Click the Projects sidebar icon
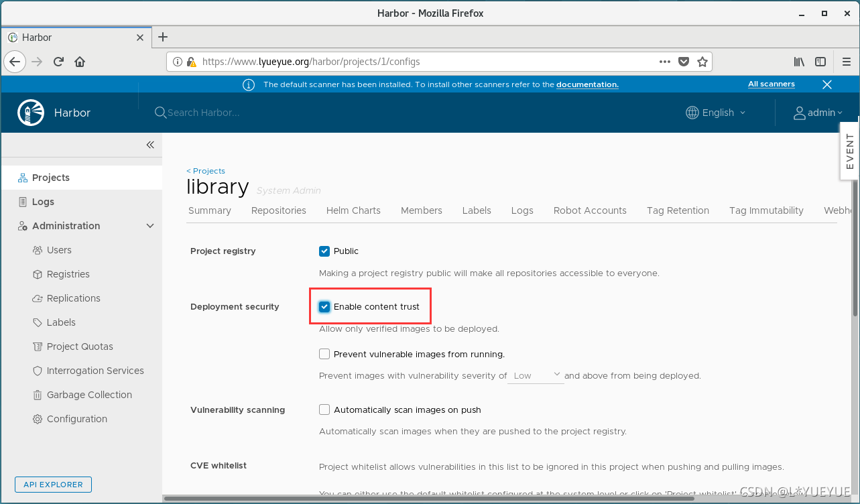The image size is (860, 504). [x=23, y=178]
